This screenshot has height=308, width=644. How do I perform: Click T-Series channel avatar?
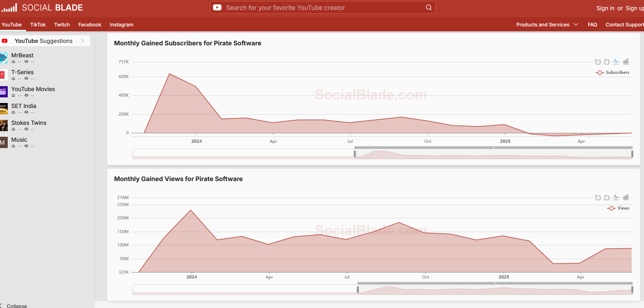tap(4, 75)
